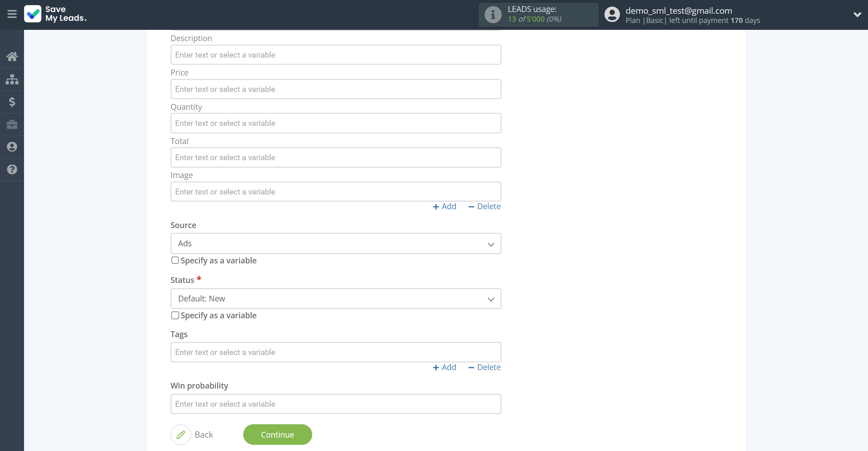
Task: Open the briefcase sidebar icon
Action: (x=12, y=124)
